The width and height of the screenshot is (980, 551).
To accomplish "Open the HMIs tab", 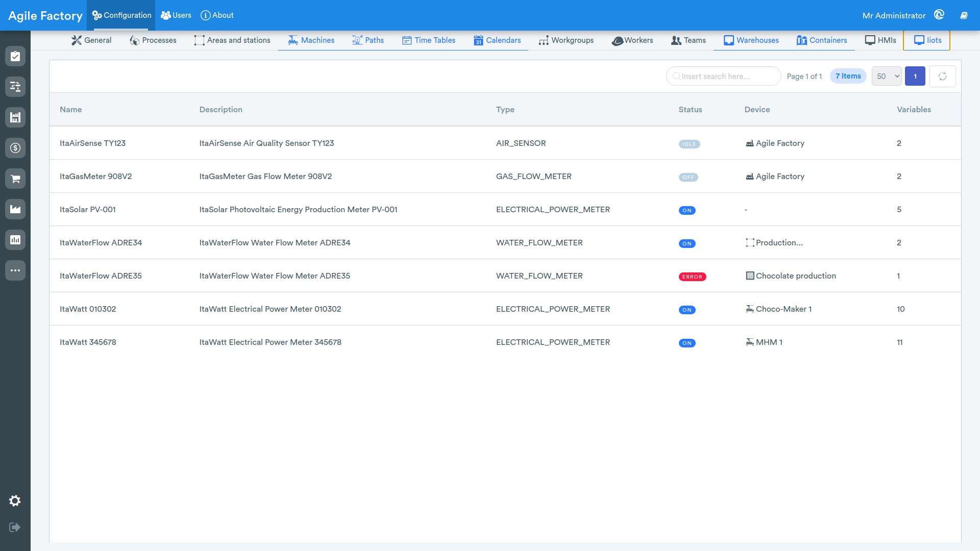I will (x=880, y=40).
